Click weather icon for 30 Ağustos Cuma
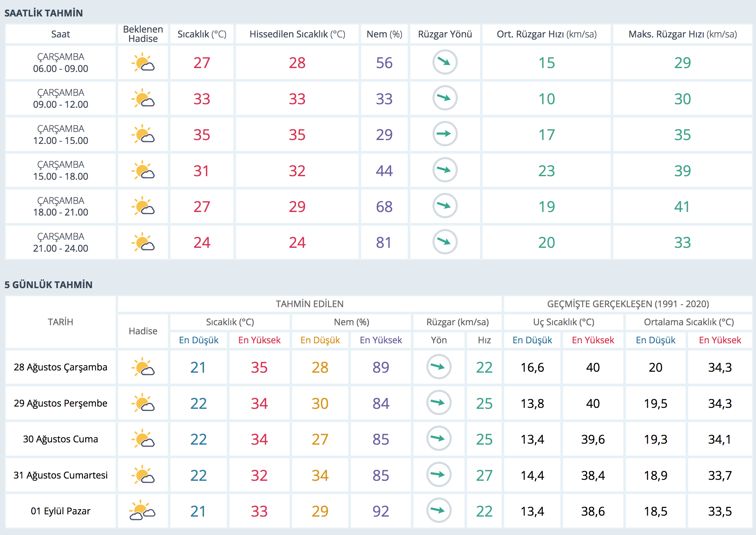The image size is (756, 535). click(x=143, y=439)
